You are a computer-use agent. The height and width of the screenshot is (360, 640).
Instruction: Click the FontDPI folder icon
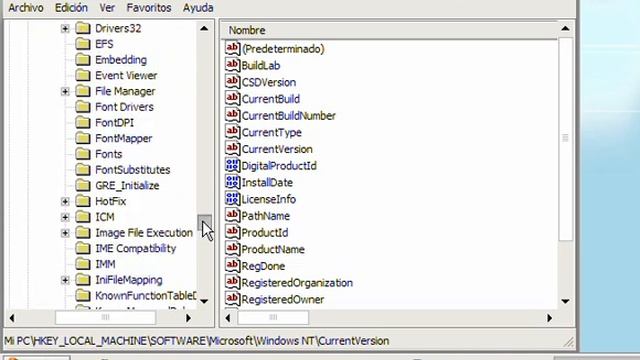83,122
